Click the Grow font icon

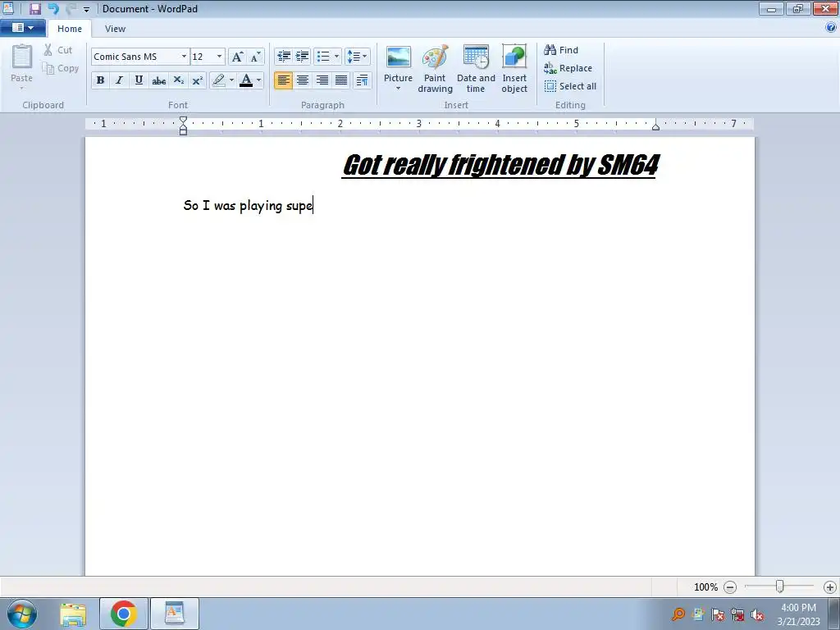coord(237,57)
